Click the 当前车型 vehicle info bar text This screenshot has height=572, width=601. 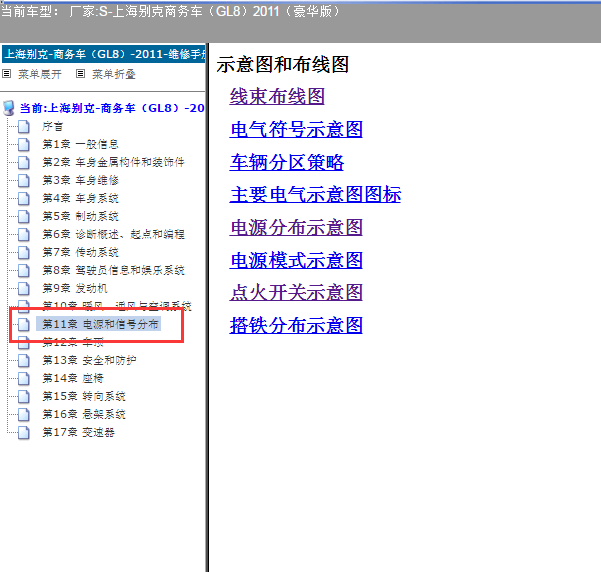[171, 11]
